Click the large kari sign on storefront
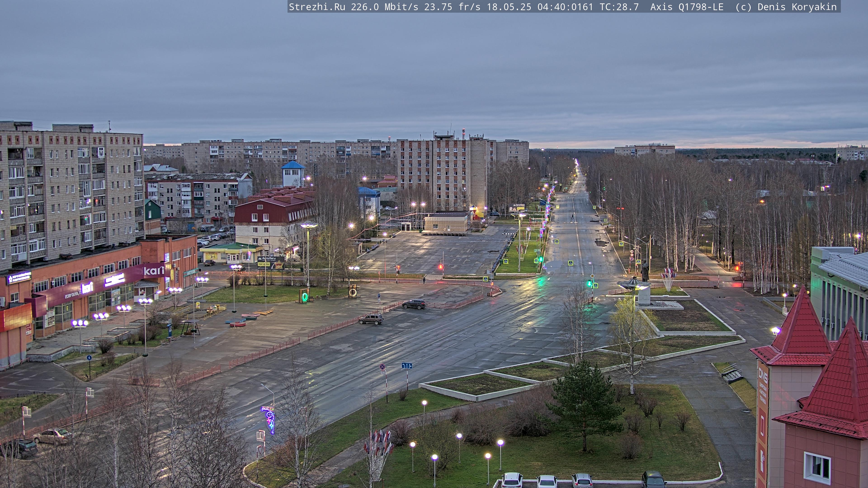 tap(154, 270)
